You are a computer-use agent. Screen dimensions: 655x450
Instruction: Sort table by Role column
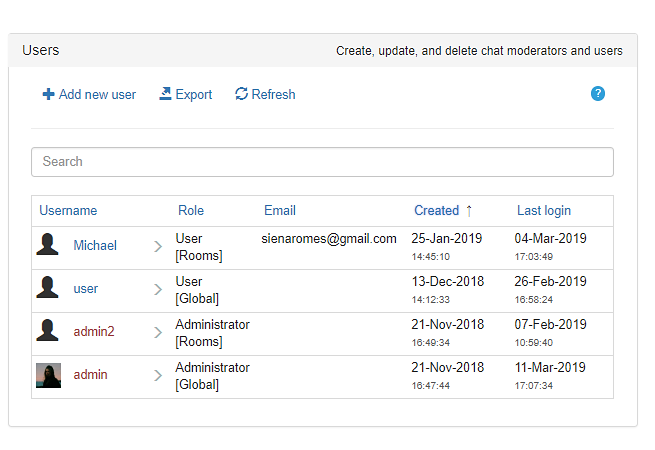[191, 211]
